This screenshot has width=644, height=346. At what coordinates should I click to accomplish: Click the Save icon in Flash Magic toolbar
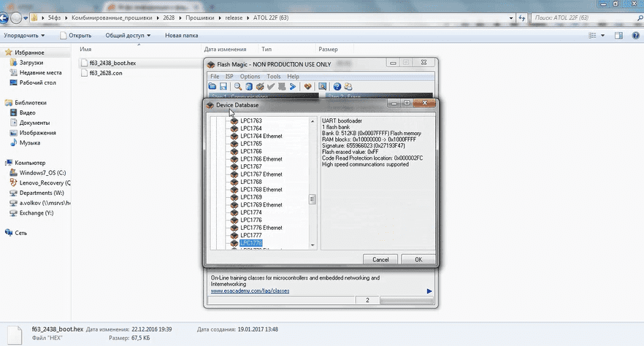(223, 86)
